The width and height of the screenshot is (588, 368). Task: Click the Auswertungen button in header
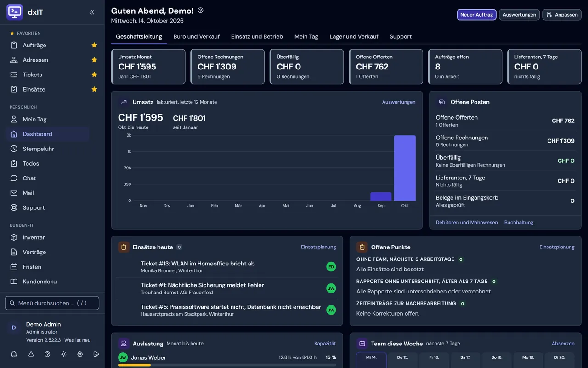tap(519, 15)
